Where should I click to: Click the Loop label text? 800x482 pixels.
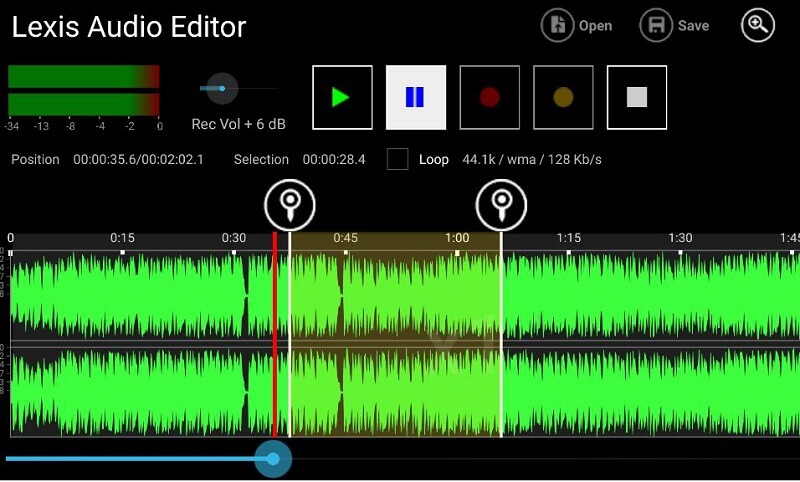tap(434, 160)
